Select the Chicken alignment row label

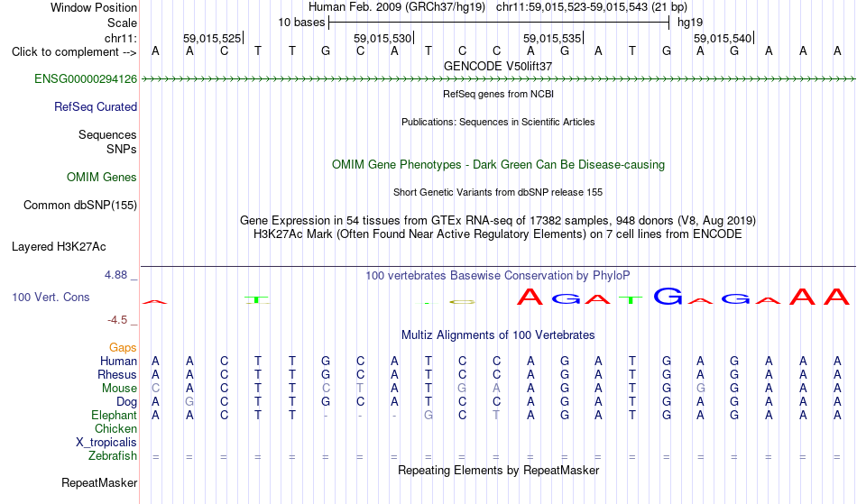coord(115,429)
